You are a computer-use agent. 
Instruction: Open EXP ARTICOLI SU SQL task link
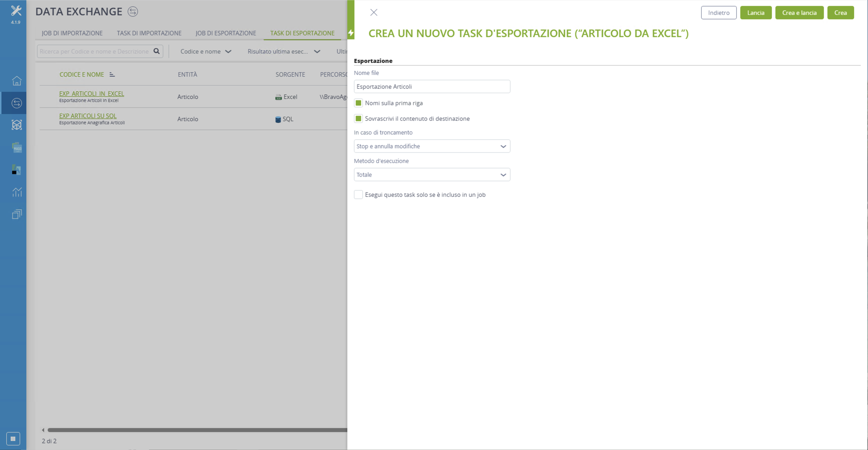(x=88, y=116)
